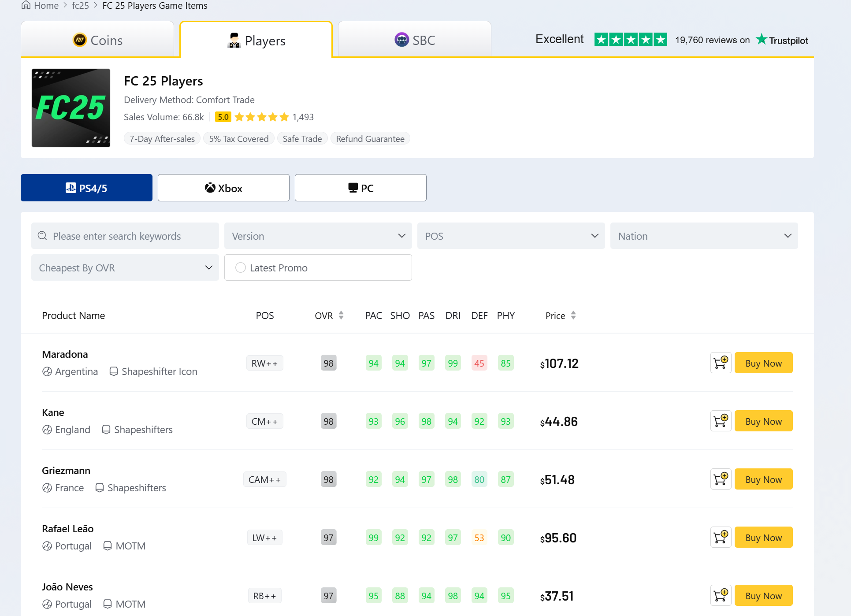851x616 pixels.
Task: Switch to the Players tab
Action: pyautogui.click(x=256, y=40)
